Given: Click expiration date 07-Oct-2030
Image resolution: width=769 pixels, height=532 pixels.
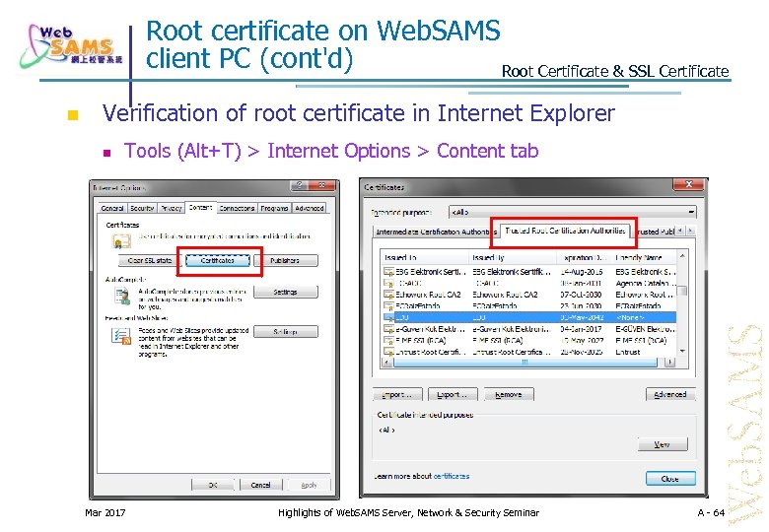Looking at the screenshot, I should tap(581, 295).
